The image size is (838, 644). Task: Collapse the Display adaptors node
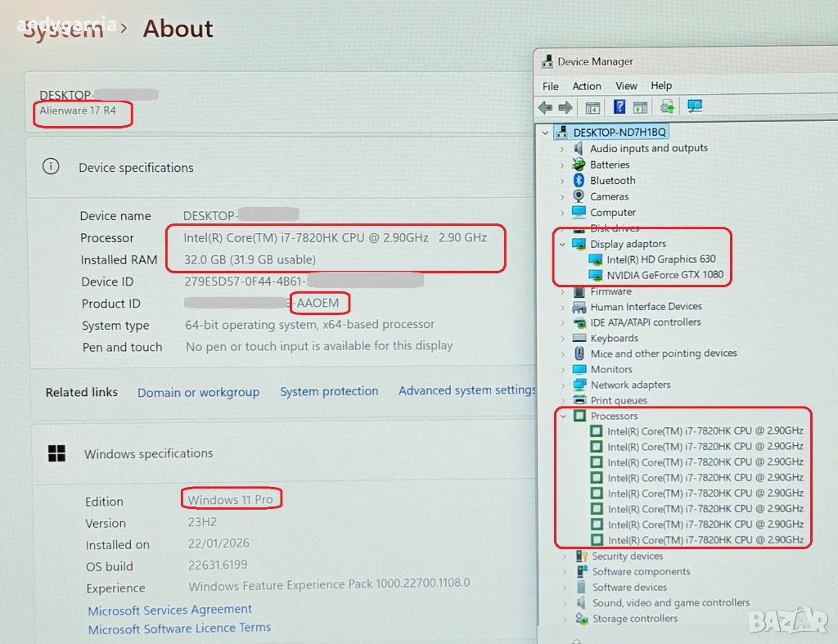562,244
